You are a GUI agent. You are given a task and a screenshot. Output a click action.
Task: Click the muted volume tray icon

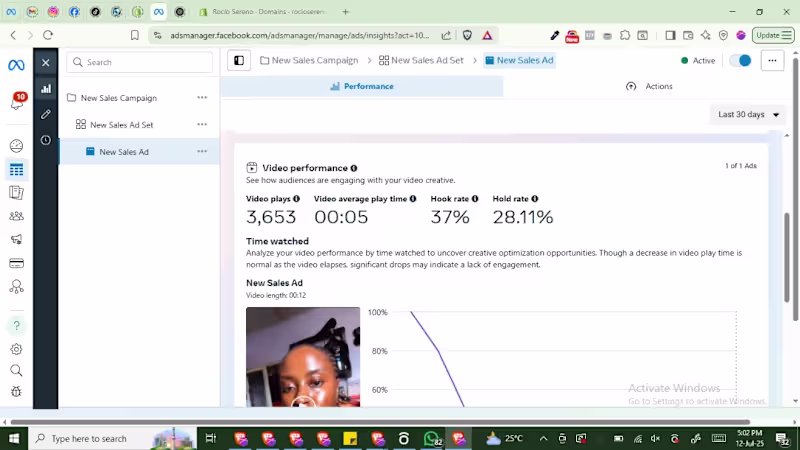pyautogui.click(x=656, y=438)
